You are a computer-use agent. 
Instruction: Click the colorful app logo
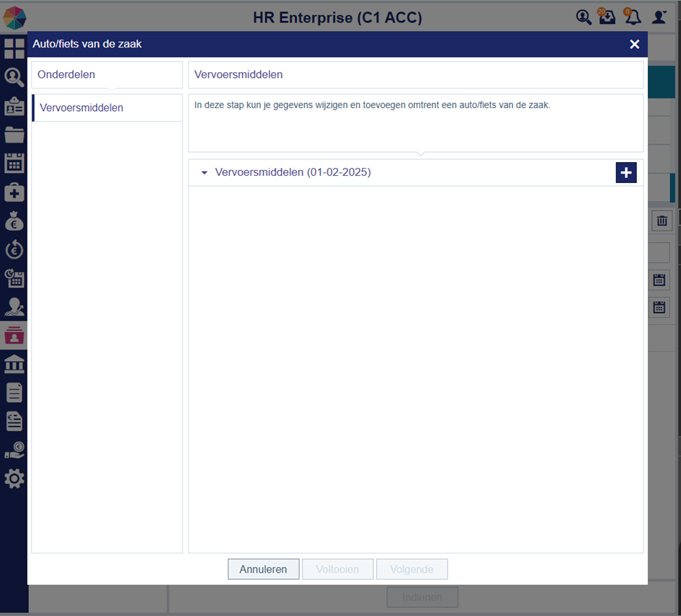point(14,18)
